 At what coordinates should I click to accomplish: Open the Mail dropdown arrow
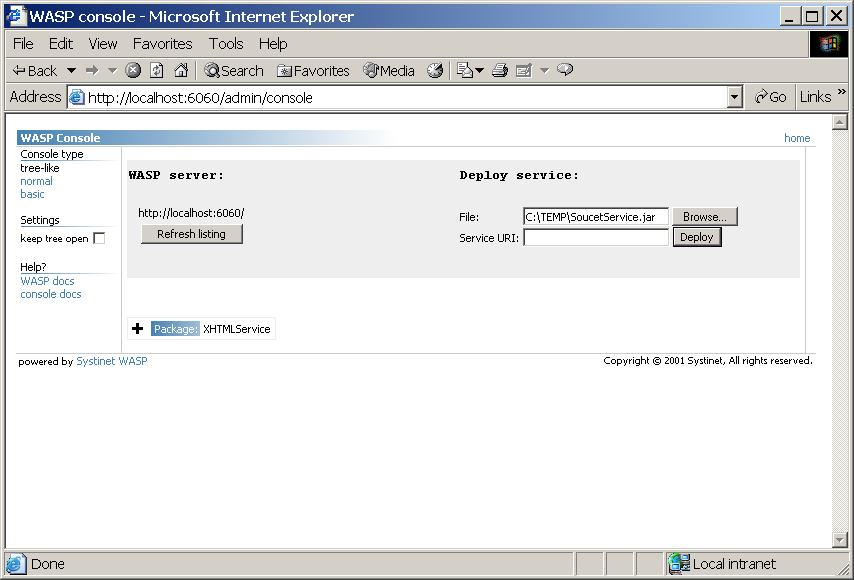click(x=480, y=71)
